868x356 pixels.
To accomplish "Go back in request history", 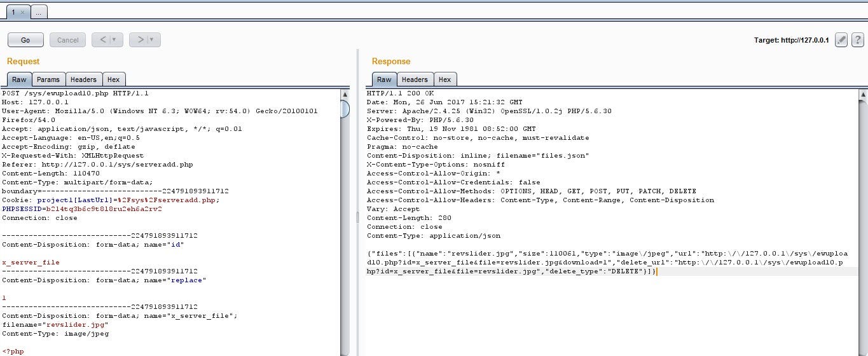I will tap(103, 40).
